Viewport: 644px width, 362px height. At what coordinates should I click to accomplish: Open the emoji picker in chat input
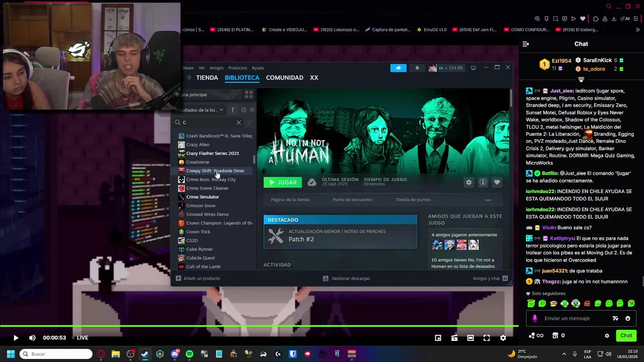tap(627, 318)
